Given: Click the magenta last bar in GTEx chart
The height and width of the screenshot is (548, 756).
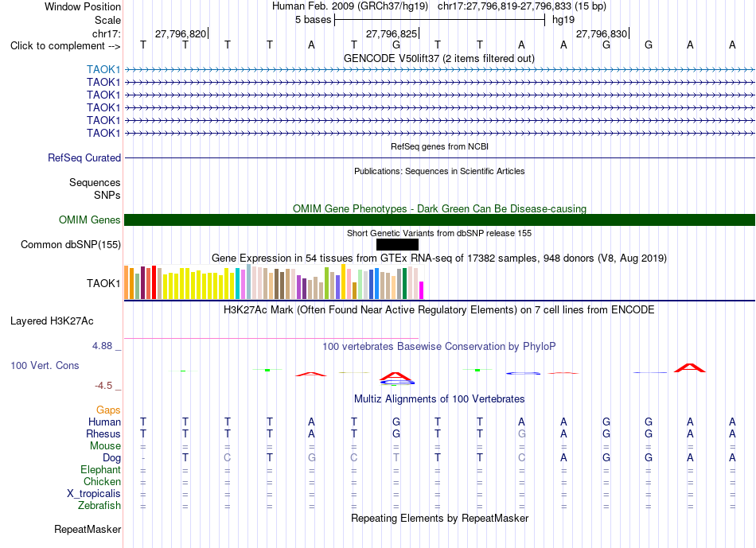Looking at the screenshot, I should [x=422, y=290].
